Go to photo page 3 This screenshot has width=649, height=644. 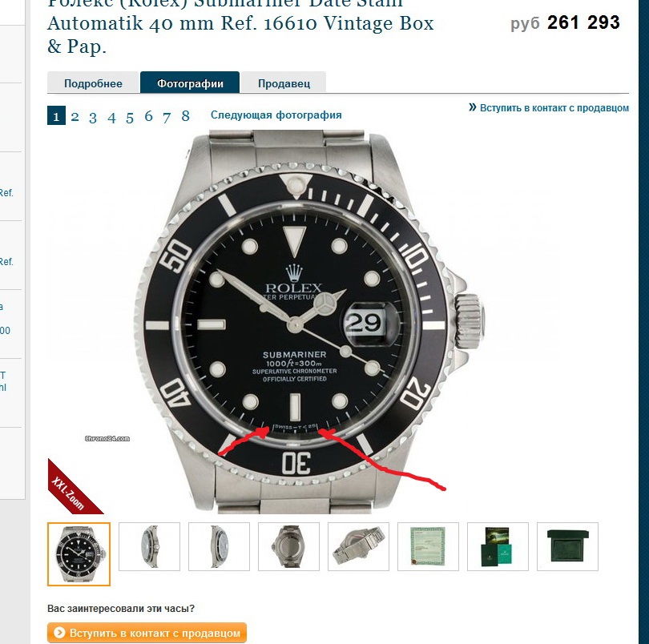tap(93, 118)
